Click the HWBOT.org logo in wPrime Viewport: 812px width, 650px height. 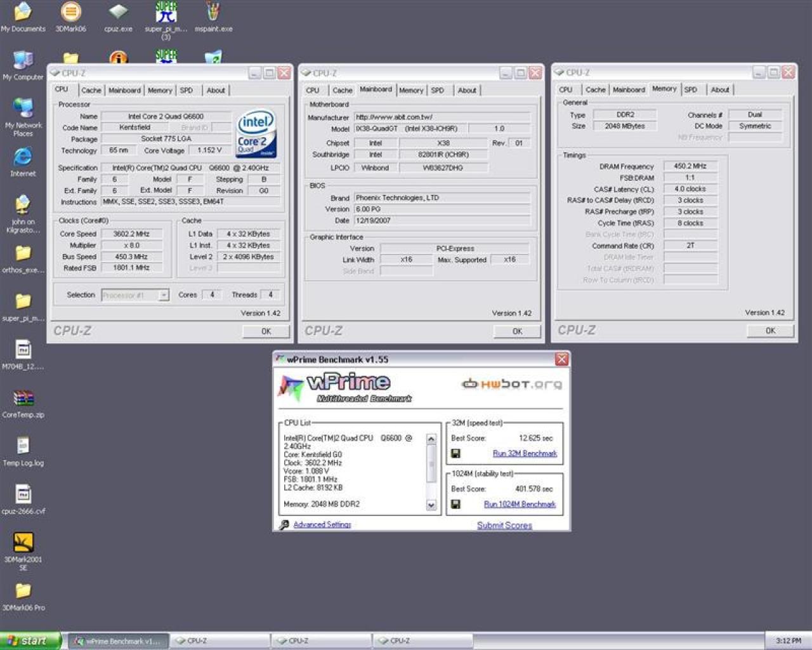click(511, 384)
